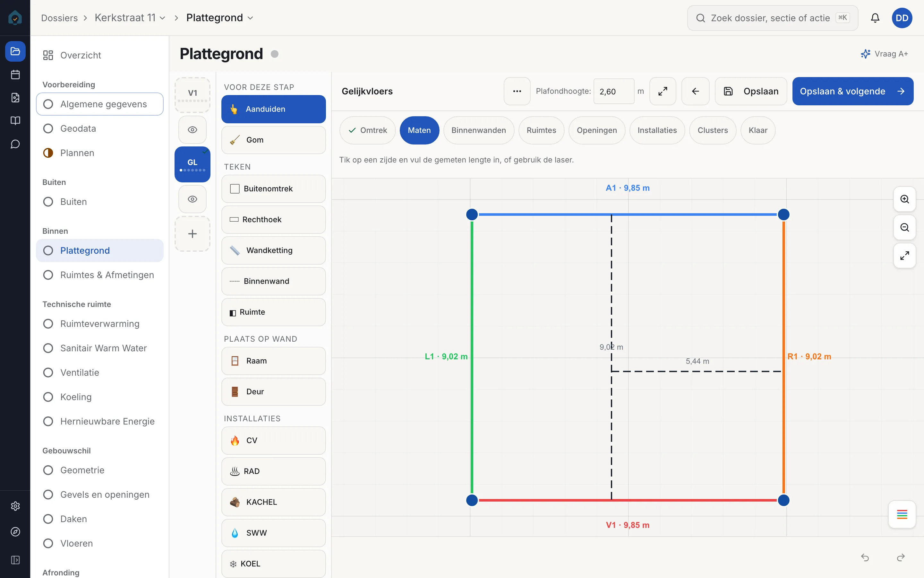
Task: Toggle fullscreen next to ceiling height
Action: pos(663,92)
